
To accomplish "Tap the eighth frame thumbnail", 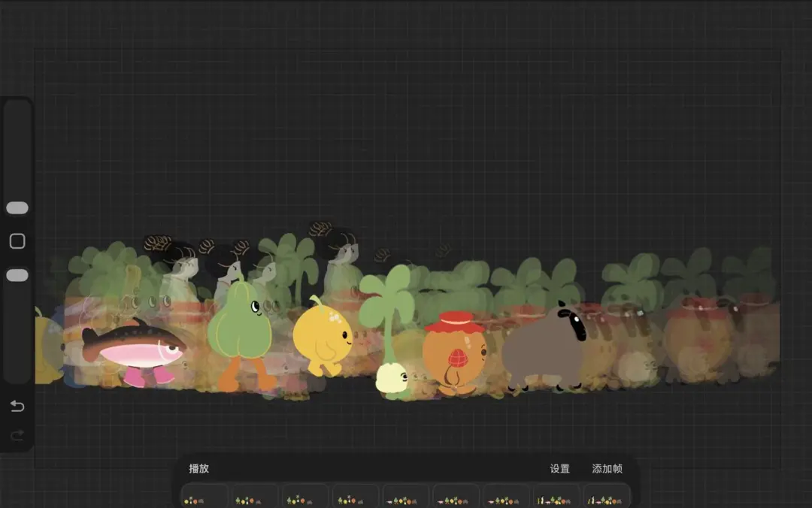I will click(x=557, y=497).
